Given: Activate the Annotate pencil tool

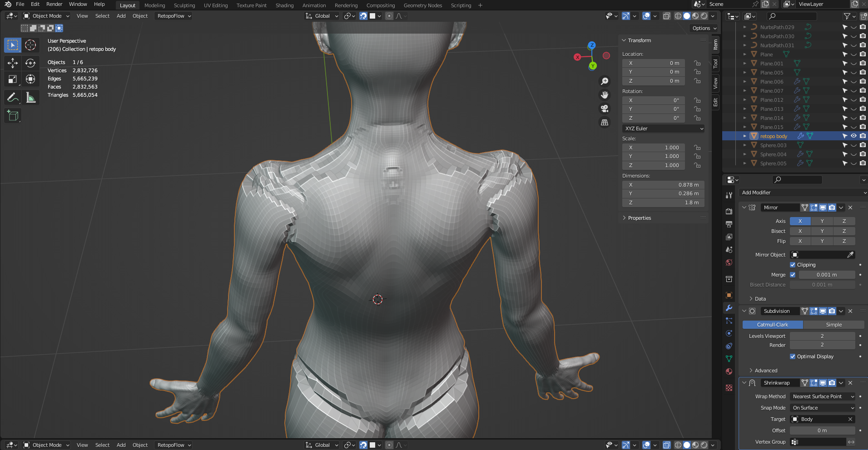Looking at the screenshot, I should tap(13, 97).
